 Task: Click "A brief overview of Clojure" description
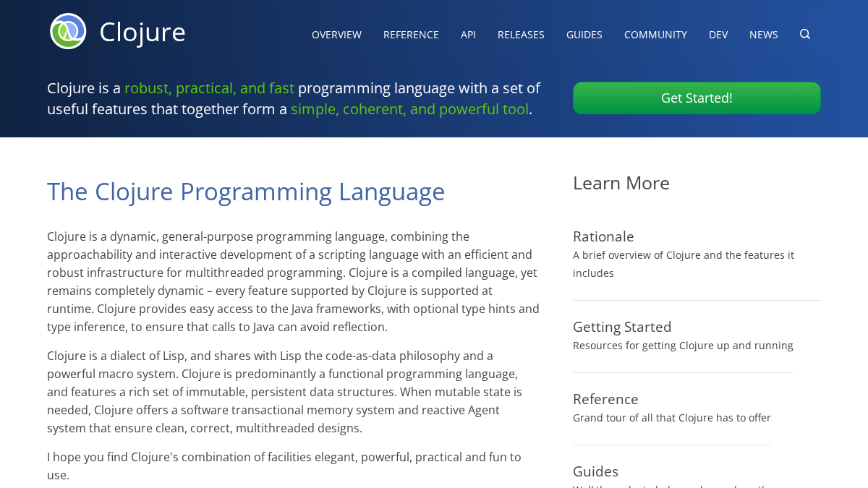click(x=684, y=264)
